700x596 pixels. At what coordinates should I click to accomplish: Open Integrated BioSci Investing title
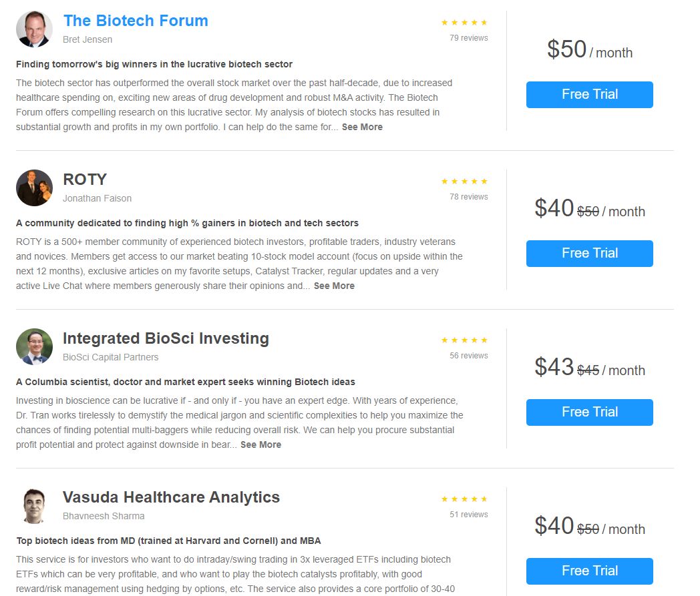coord(166,338)
